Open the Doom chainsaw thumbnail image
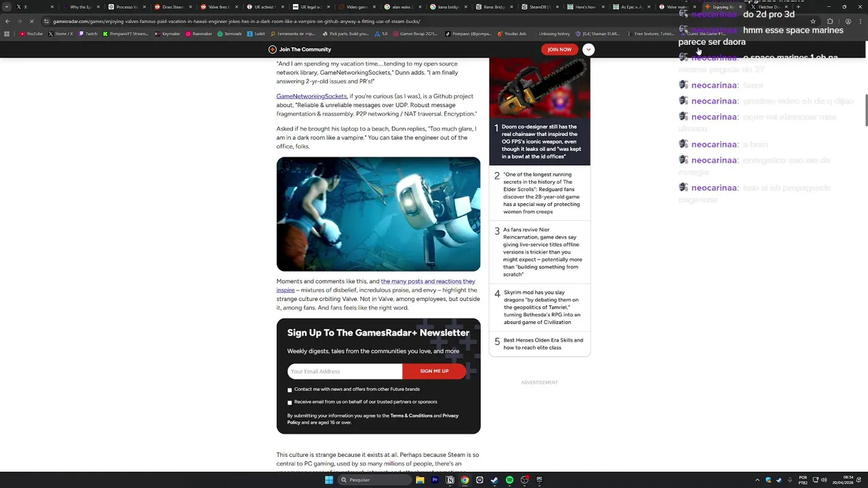The height and width of the screenshot is (488, 868). coord(540,88)
